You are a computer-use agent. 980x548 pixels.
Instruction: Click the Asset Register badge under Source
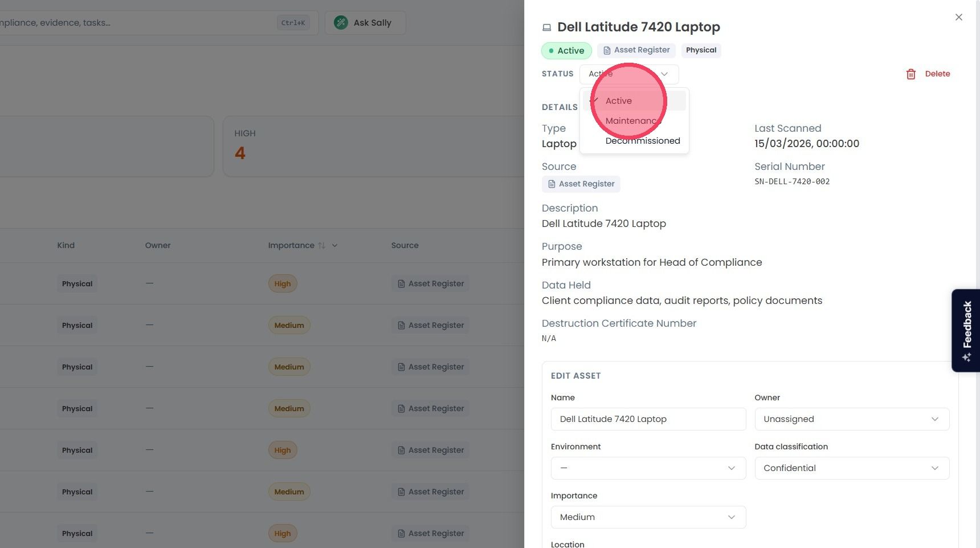(x=581, y=184)
